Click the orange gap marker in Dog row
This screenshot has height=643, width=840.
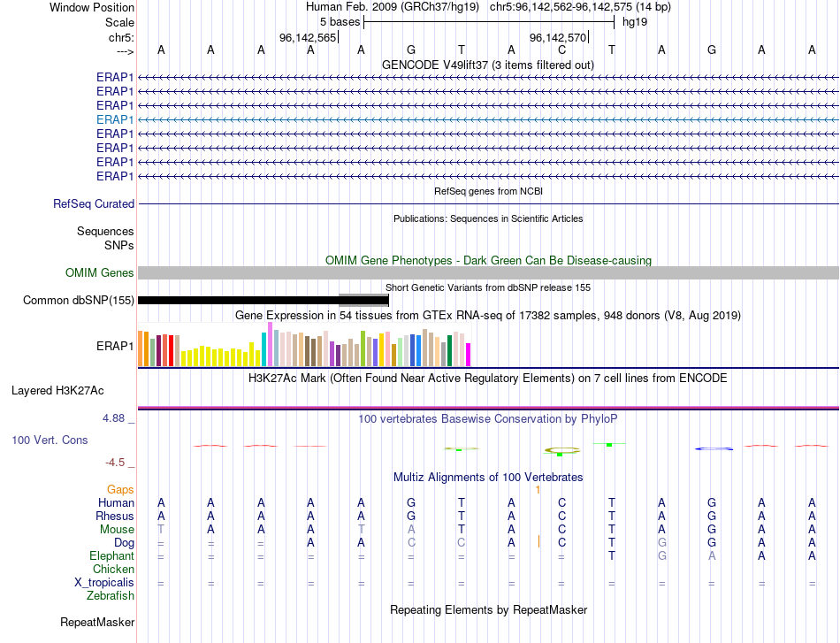tap(538, 541)
